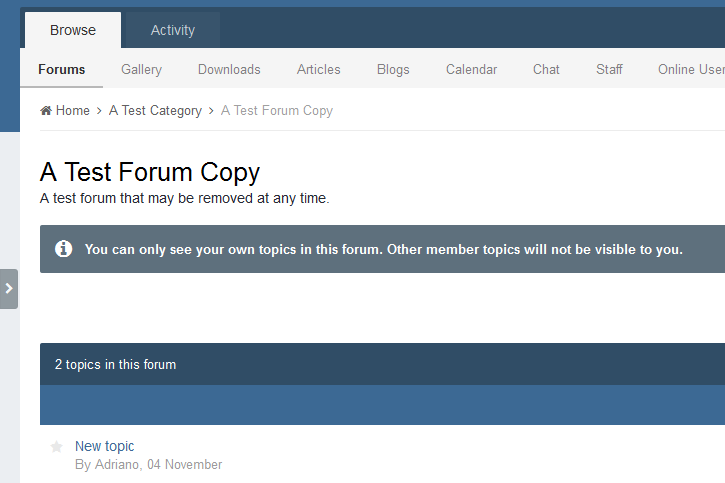Click the star icon beside New topic
Viewport: 725px width, 483px height.
click(x=57, y=447)
